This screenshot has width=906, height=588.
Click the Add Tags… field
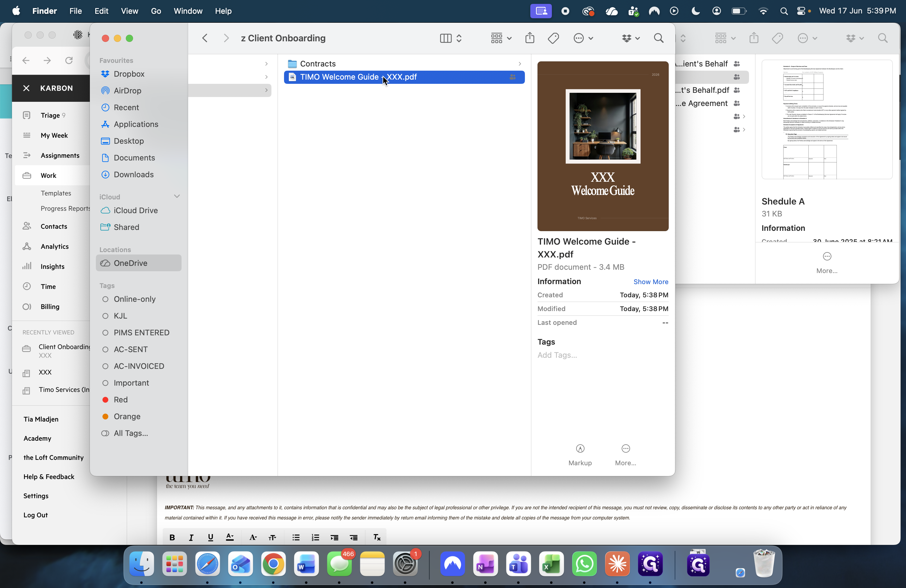point(557,355)
